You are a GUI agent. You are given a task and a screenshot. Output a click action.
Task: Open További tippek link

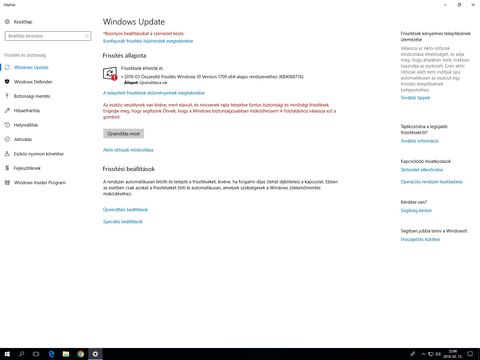point(415,98)
